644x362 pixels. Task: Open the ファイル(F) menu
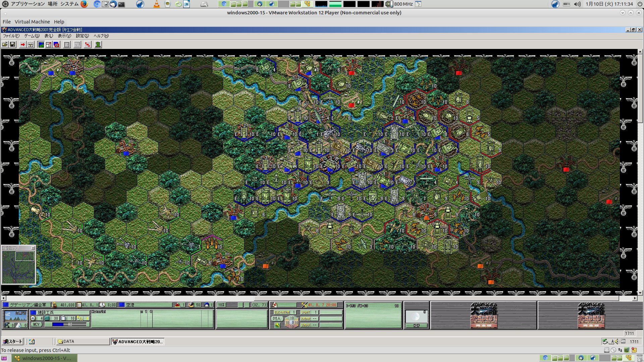tap(11, 36)
